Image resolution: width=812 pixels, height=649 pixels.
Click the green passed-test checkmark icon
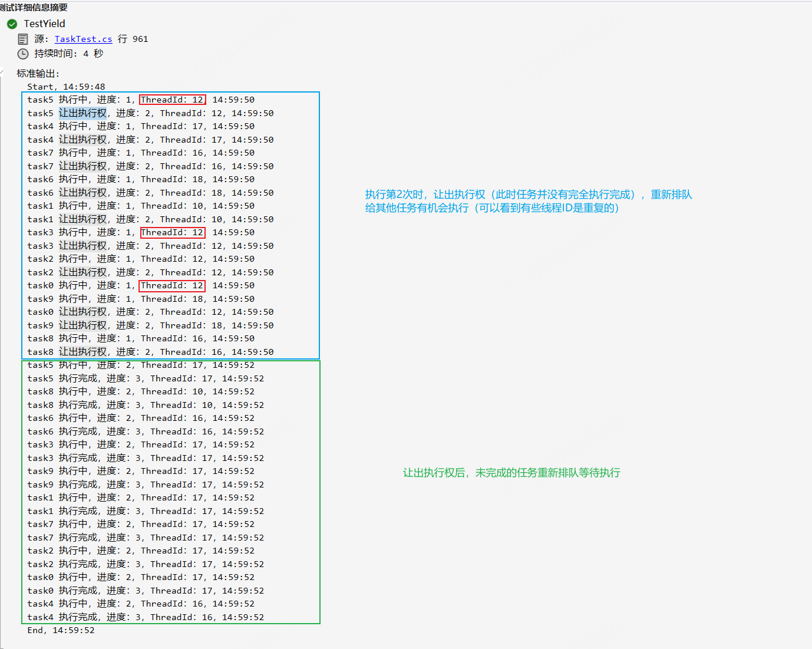point(12,24)
